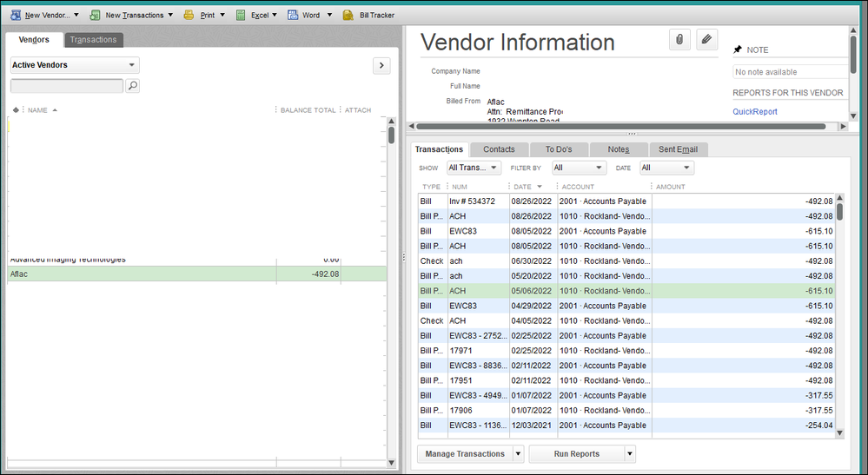Click the New Vendor toolbar icon
The image size is (868, 475).
tap(16, 15)
